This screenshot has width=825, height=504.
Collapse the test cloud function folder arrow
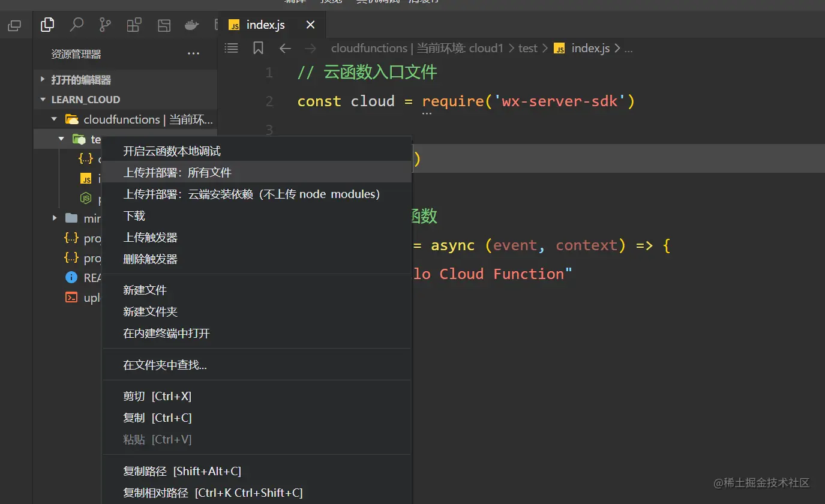click(61, 139)
